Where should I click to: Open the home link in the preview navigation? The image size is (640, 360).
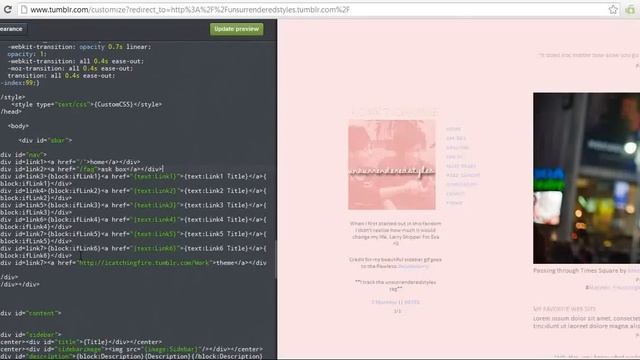[x=453, y=129]
